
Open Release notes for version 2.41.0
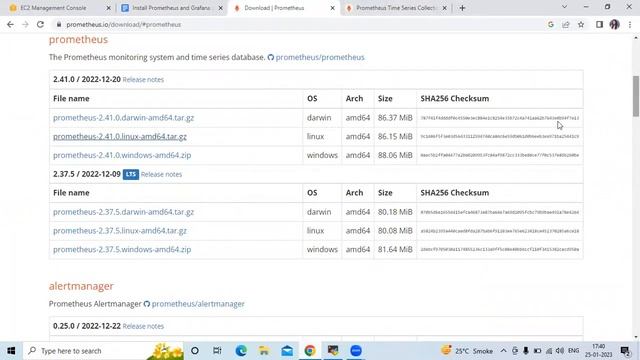tap(143, 80)
